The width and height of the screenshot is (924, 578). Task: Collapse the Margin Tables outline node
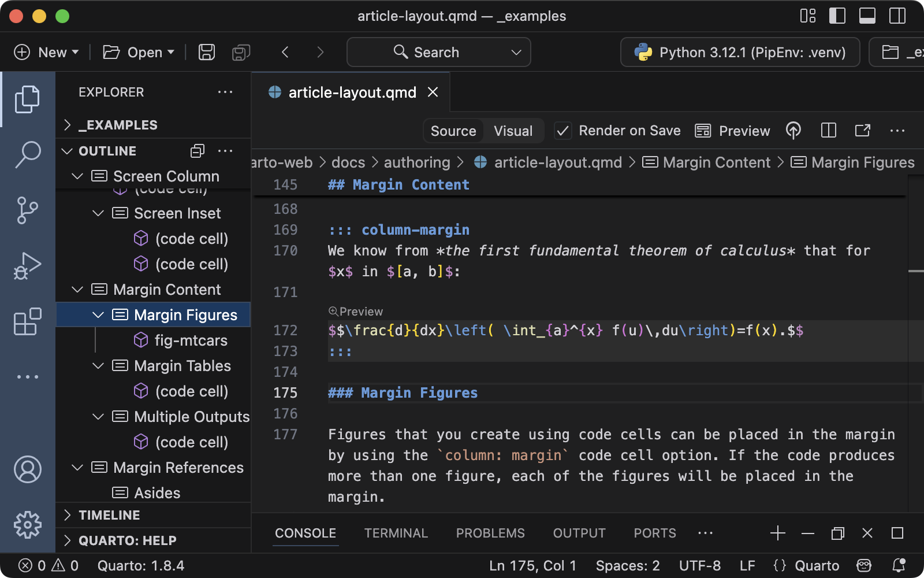click(x=98, y=366)
